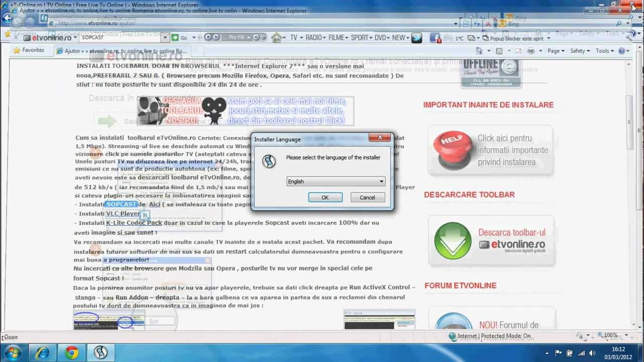Close the Installer Language dialog
Image resolution: width=644 pixels, height=362 pixels.
point(380,137)
